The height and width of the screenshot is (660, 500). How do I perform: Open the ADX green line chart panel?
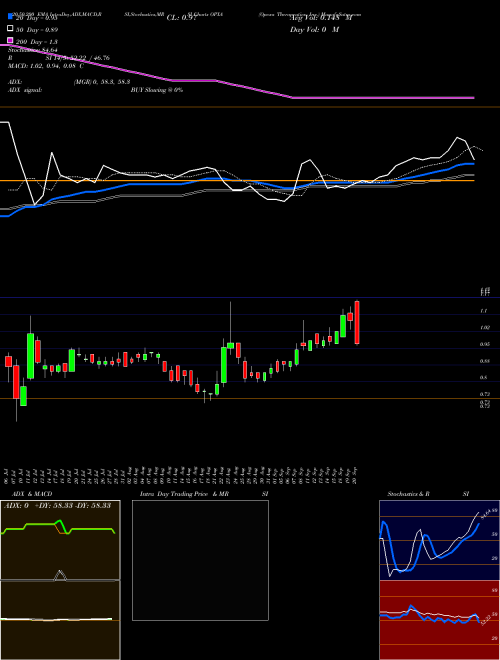point(60,540)
